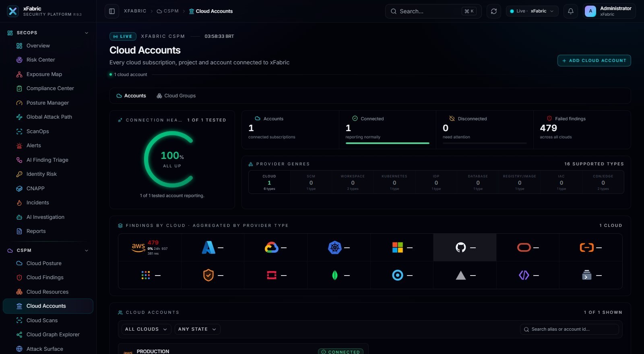
Task: Select the MongoDB leaf provider tile
Action: tap(339, 275)
